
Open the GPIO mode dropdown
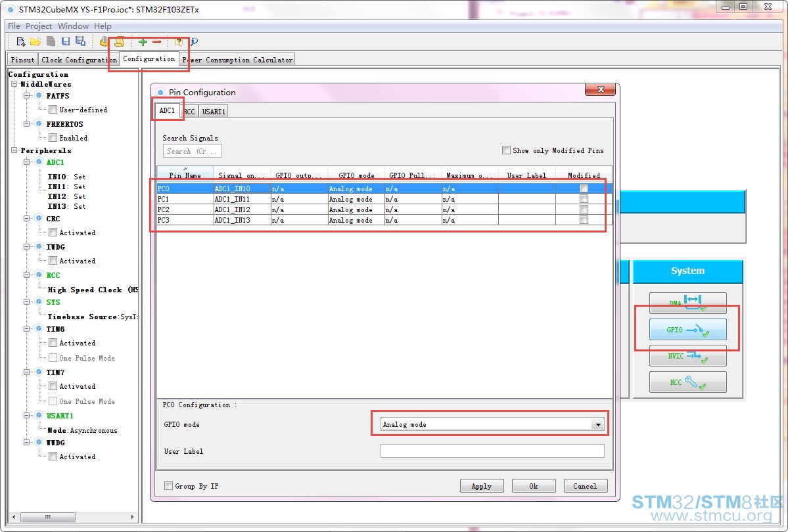point(598,424)
